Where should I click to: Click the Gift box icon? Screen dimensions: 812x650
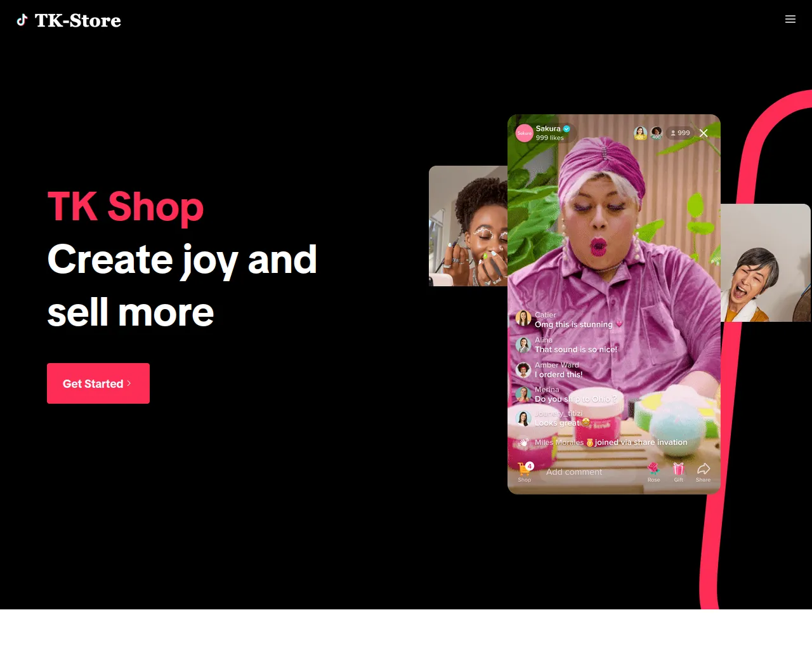[x=679, y=468]
